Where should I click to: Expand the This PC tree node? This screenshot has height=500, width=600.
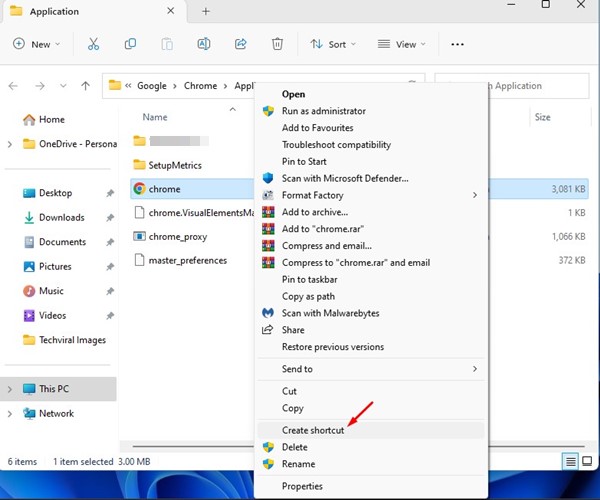(10, 389)
